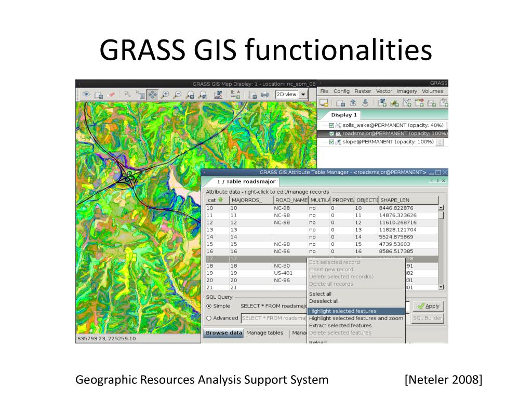Click the Add raster map layer icon
The image size is (532, 399).
(382, 102)
